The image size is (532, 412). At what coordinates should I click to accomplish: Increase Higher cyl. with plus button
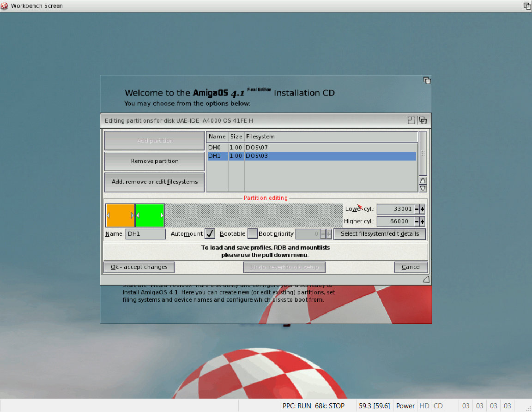coord(423,221)
